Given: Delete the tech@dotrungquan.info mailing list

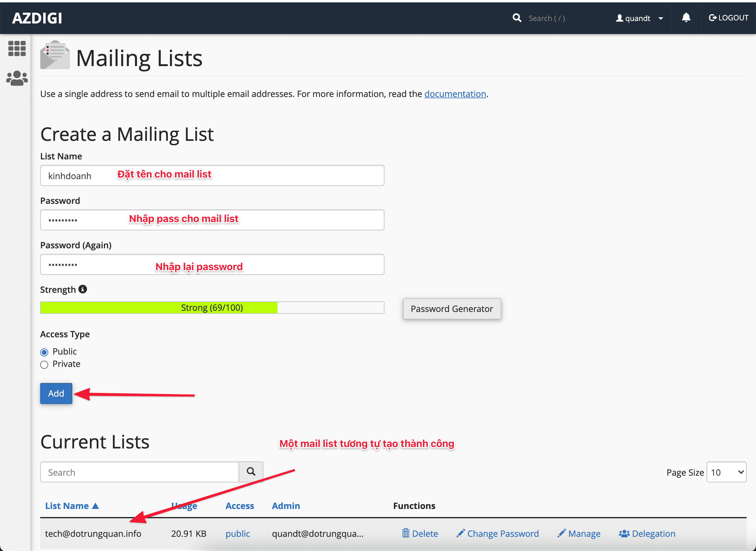Looking at the screenshot, I should [x=420, y=533].
